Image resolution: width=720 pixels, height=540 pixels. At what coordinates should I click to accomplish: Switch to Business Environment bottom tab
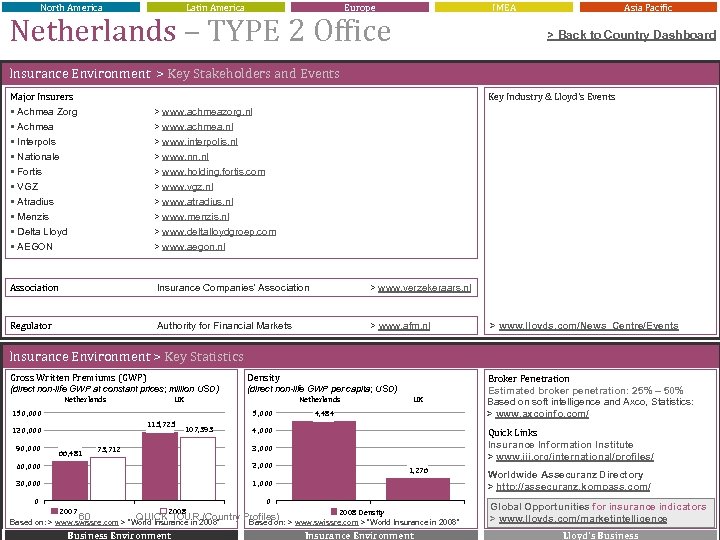coord(119,535)
